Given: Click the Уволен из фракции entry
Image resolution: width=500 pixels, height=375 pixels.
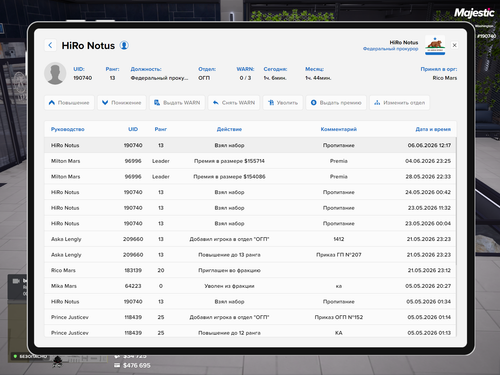Looking at the screenshot, I should tap(229, 286).
